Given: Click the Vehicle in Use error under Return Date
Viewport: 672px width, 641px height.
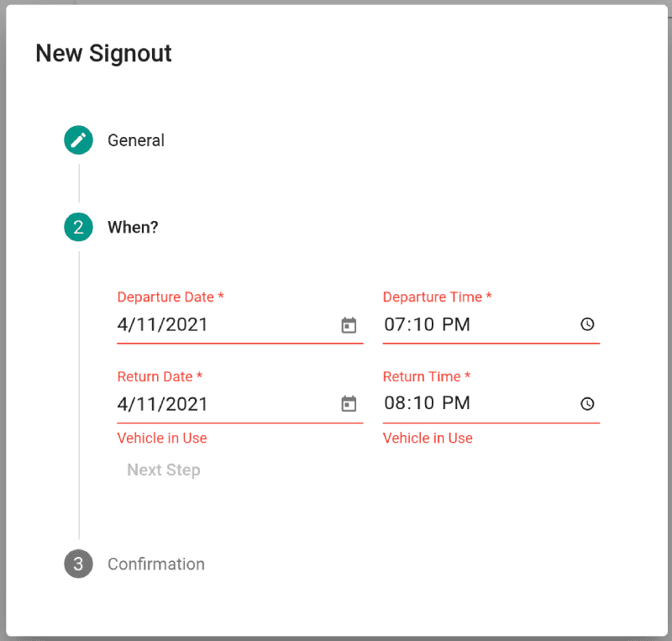Looking at the screenshot, I should pyautogui.click(x=162, y=439).
